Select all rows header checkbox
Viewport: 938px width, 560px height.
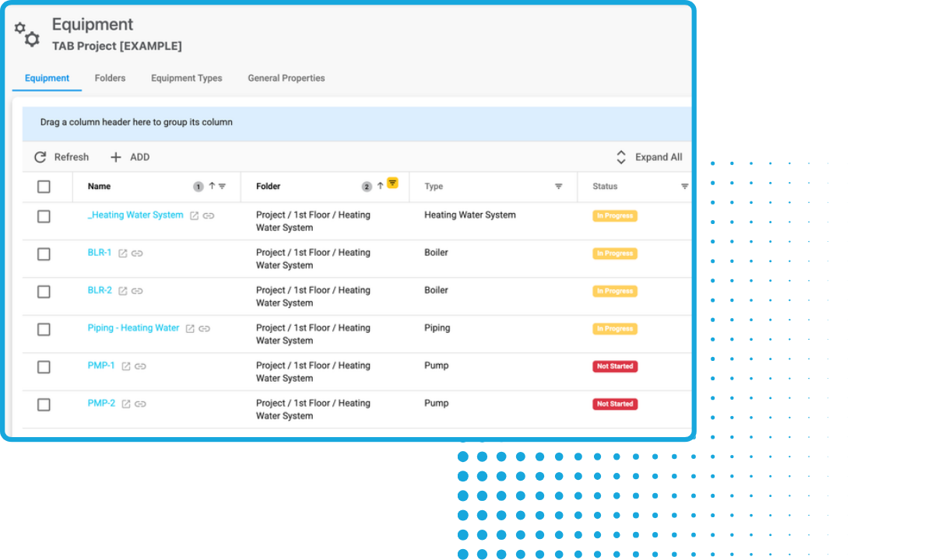tap(44, 187)
